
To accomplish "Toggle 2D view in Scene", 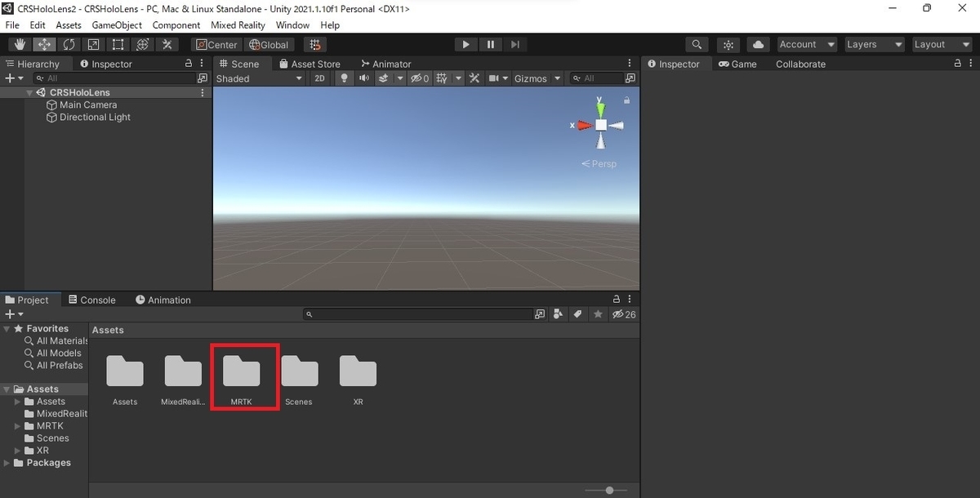I will tap(320, 78).
